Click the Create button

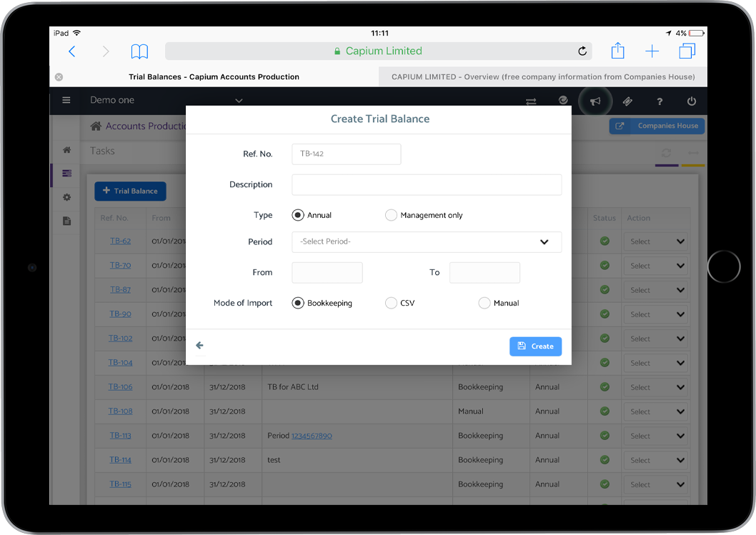pyautogui.click(x=535, y=346)
